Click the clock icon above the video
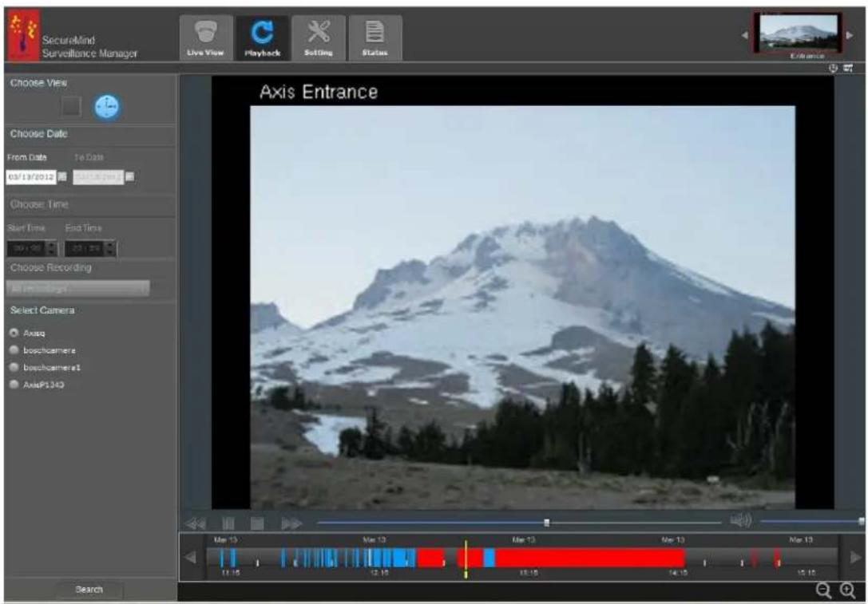Image resolution: width=868 pixels, height=604 pixels. [834, 69]
